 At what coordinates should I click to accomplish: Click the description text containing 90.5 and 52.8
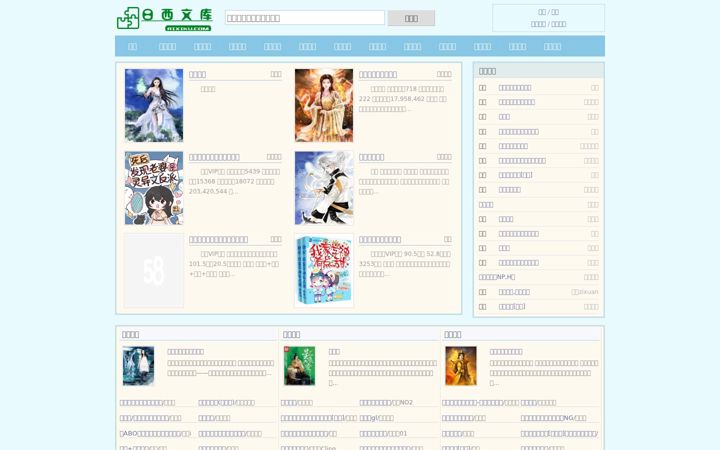point(405,264)
